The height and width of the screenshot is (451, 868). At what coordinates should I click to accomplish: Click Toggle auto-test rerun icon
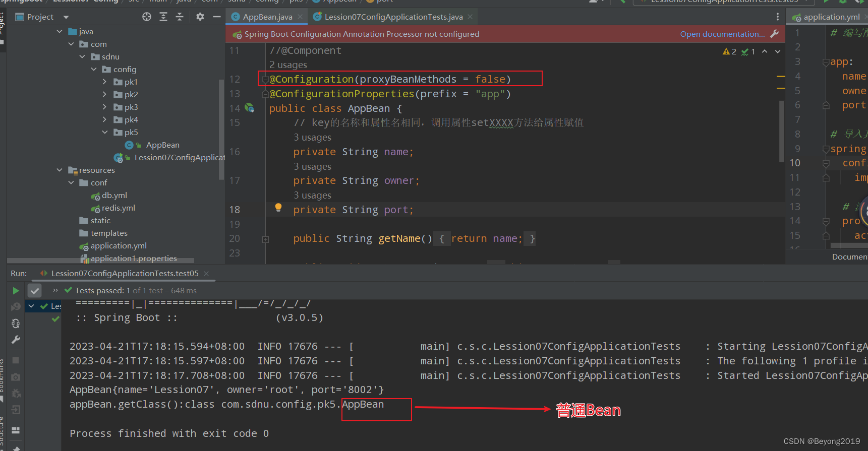point(16,323)
